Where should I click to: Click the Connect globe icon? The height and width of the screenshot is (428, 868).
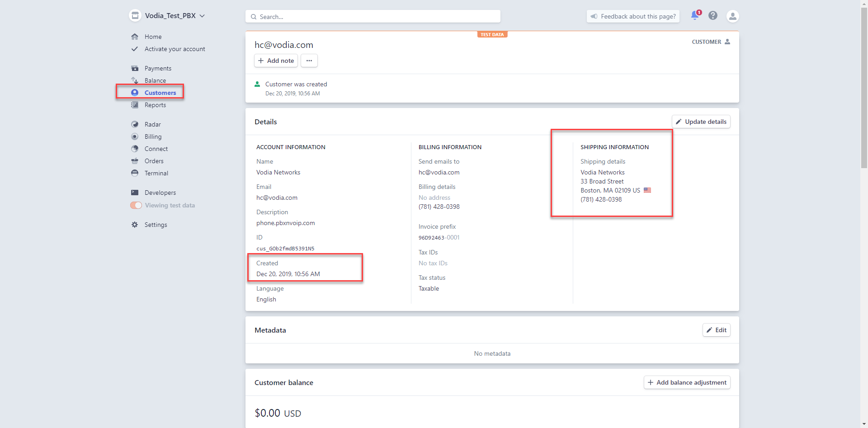coord(135,149)
